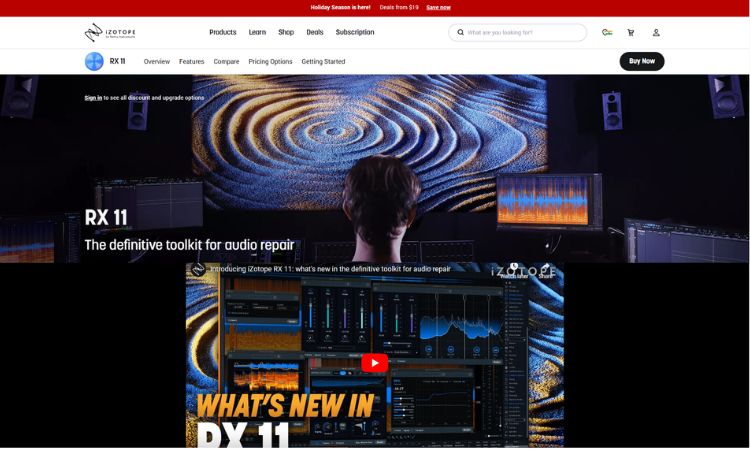Go to the Overview section tab
Viewport: 750px width, 450px height.
157,62
